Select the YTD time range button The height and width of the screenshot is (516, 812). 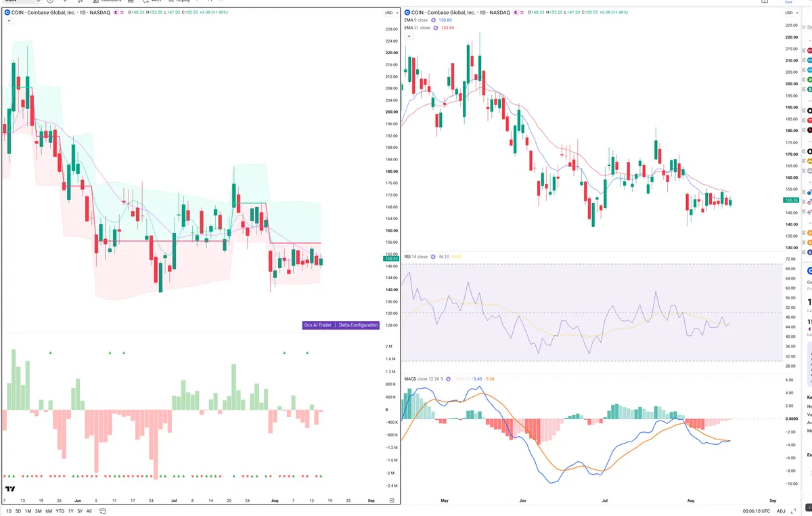point(60,511)
